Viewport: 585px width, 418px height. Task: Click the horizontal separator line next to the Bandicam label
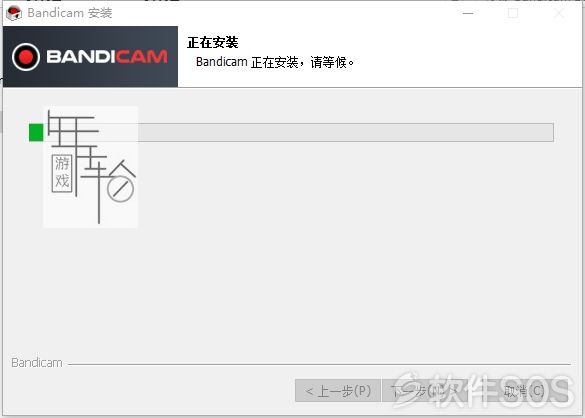click(x=319, y=364)
